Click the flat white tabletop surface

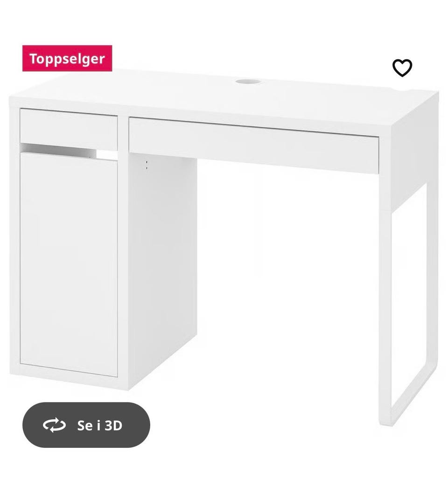214,98
